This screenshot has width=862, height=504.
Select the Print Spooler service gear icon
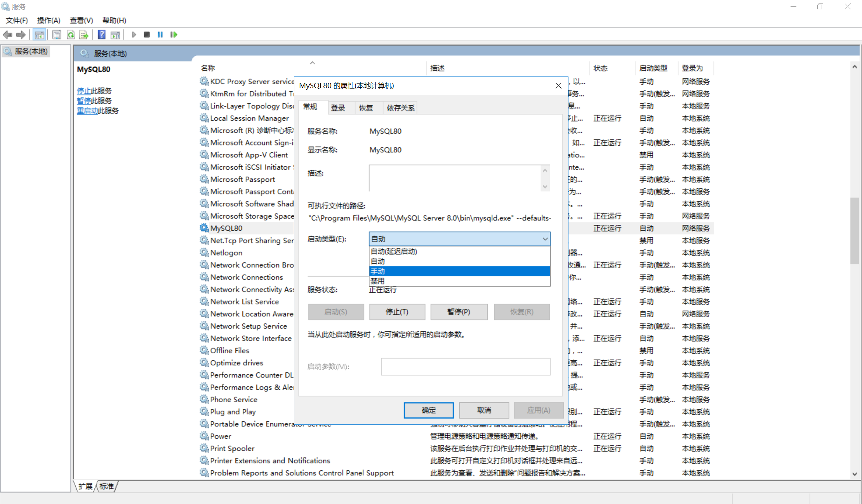(204, 448)
